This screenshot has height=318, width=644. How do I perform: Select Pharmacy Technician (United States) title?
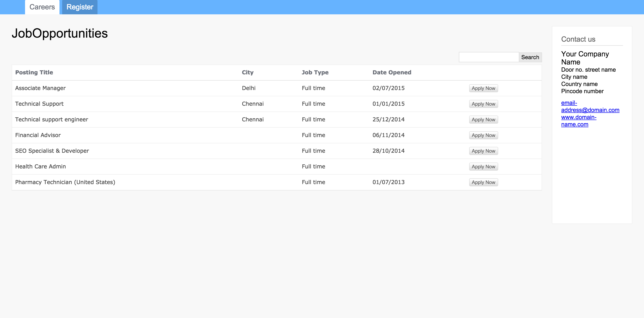point(65,182)
